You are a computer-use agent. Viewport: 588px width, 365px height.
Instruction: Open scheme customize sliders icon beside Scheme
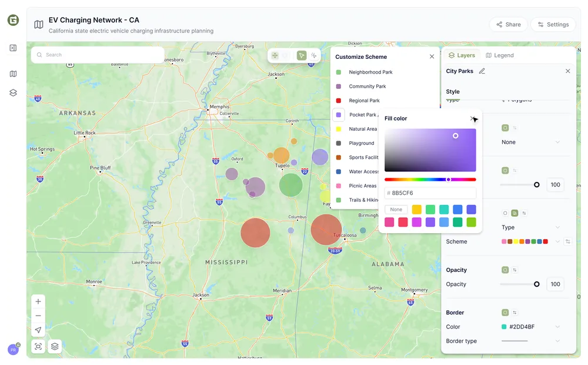tap(568, 241)
